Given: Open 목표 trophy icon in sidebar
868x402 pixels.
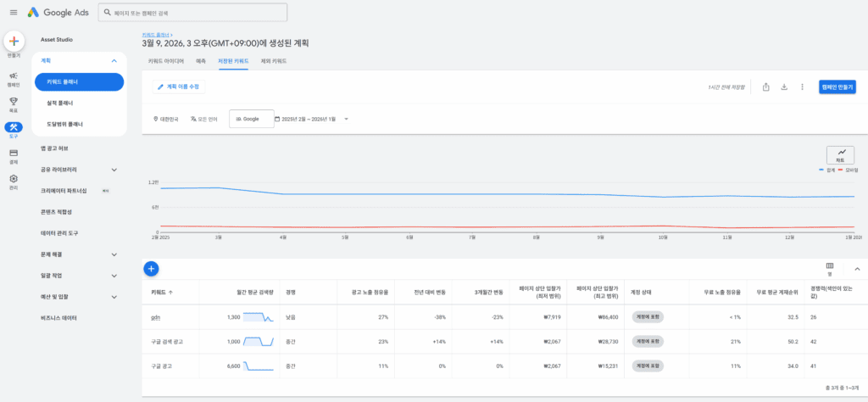Looking at the screenshot, I should tap(14, 103).
